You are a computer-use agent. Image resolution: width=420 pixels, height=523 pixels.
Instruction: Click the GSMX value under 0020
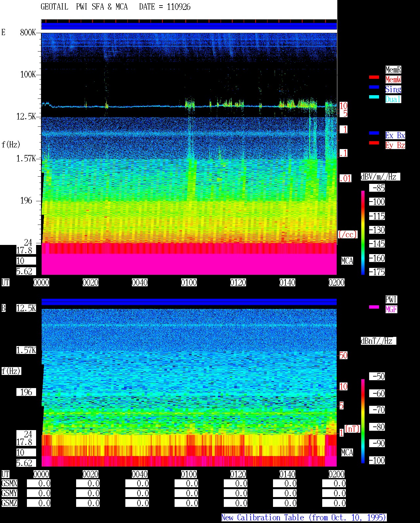coord(88,484)
